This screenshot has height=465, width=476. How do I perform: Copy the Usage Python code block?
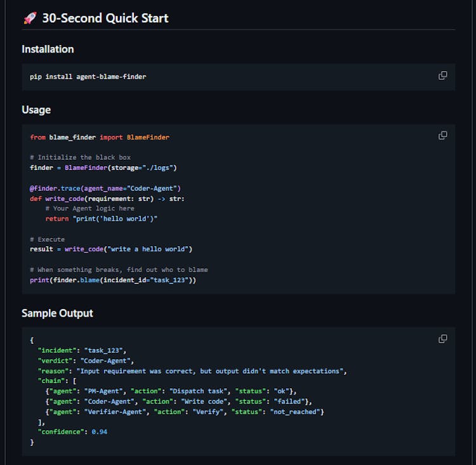click(x=442, y=136)
